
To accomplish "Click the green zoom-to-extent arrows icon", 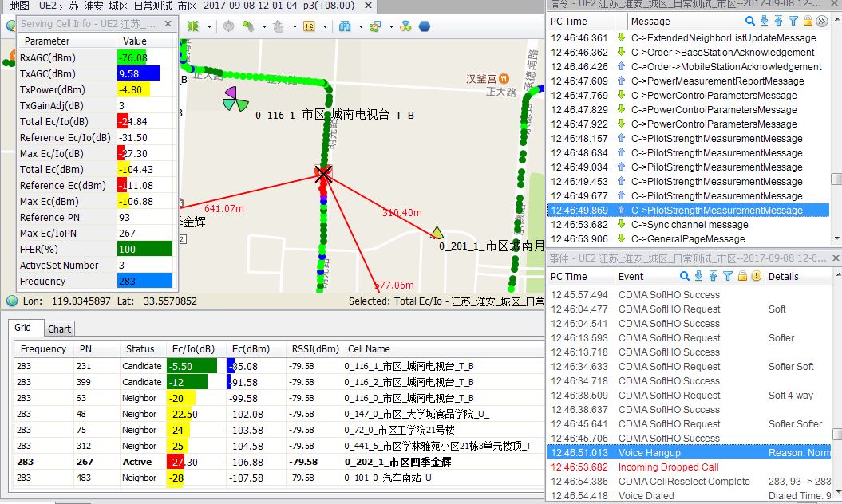I will [x=193, y=26].
